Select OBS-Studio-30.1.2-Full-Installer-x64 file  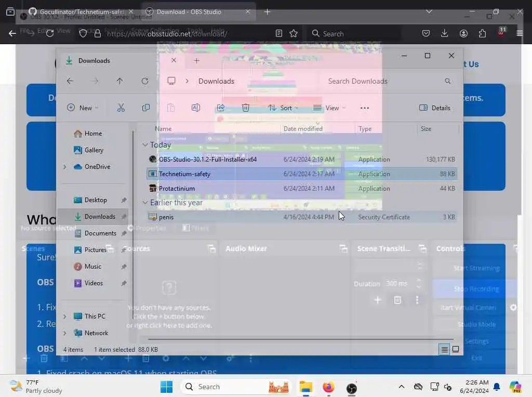click(x=302, y=159)
